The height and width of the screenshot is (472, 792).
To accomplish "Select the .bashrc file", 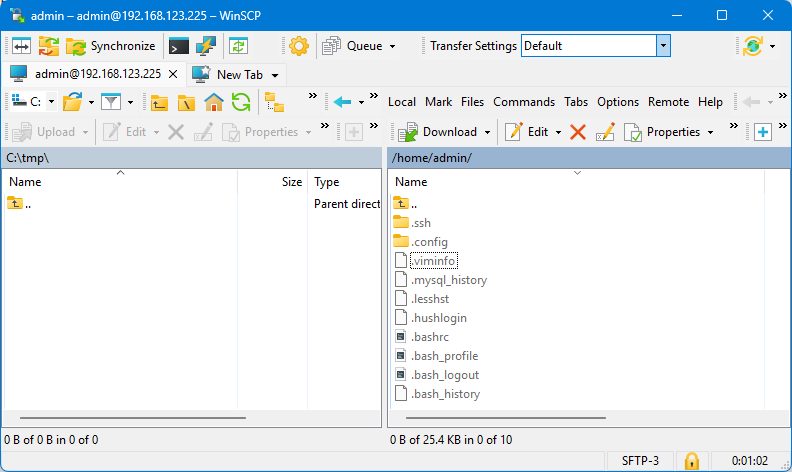I will click(x=421, y=337).
